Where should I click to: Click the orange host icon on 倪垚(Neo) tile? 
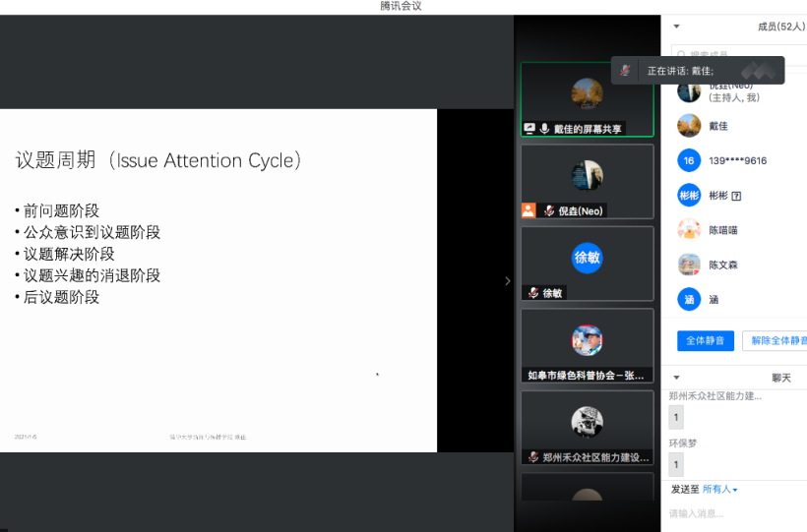click(x=529, y=210)
